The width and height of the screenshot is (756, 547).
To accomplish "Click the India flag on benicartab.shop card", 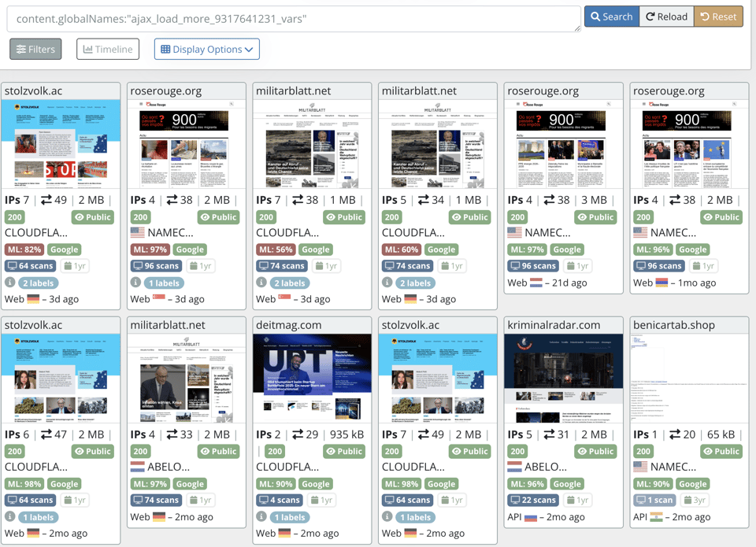I will point(657,517).
